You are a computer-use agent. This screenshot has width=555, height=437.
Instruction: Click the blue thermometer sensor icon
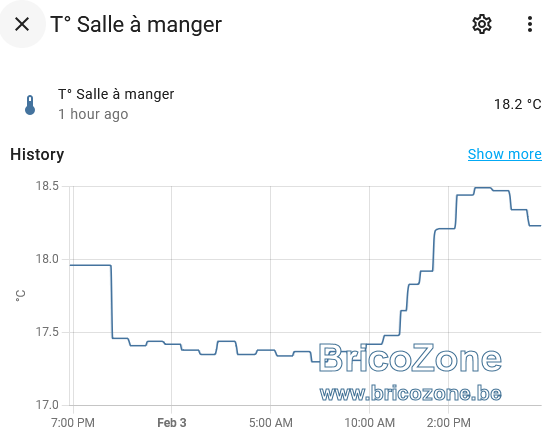[x=30, y=105]
